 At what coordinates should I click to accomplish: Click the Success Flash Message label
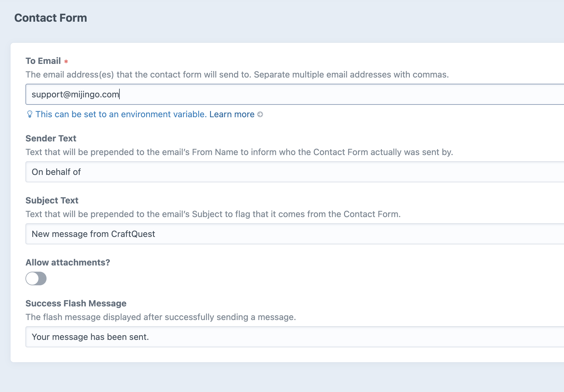(x=76, y=303)
